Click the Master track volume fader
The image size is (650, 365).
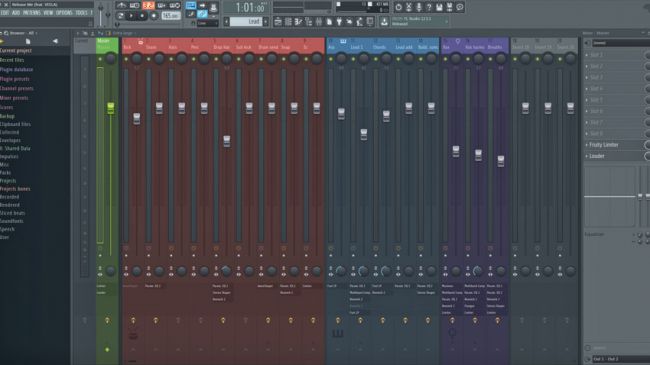[111, 108]
